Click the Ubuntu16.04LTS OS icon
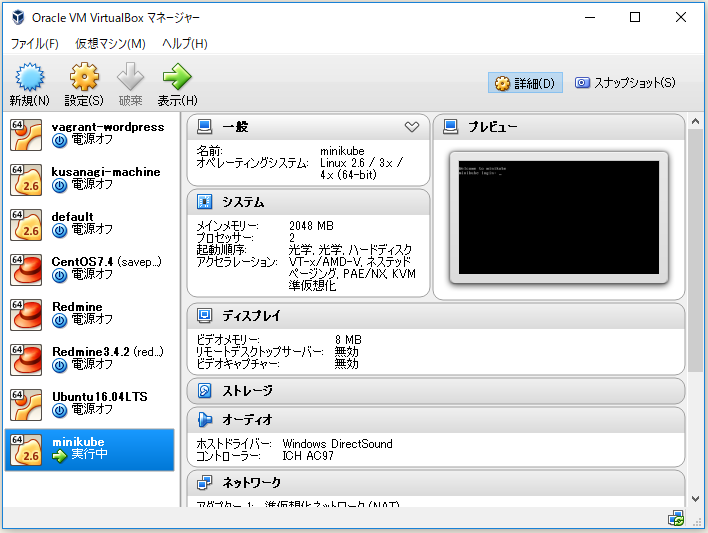Image resolution: width=708 pixels, height=533 pixels. click(x=26, y=405)
